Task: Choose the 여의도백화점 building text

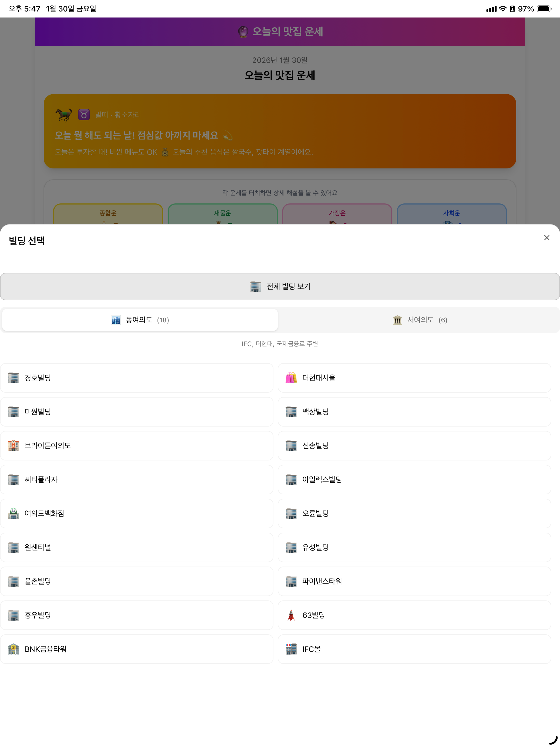Action: point(44,513)
